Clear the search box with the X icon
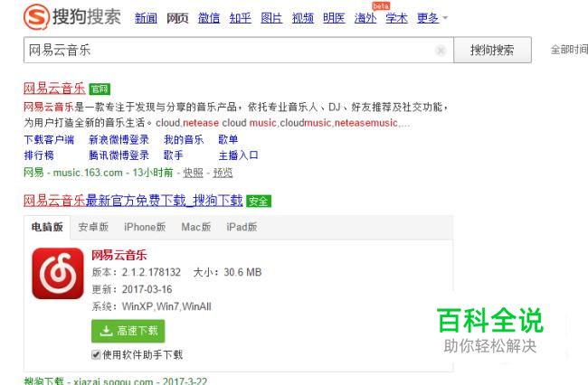 tap(441, 51)
